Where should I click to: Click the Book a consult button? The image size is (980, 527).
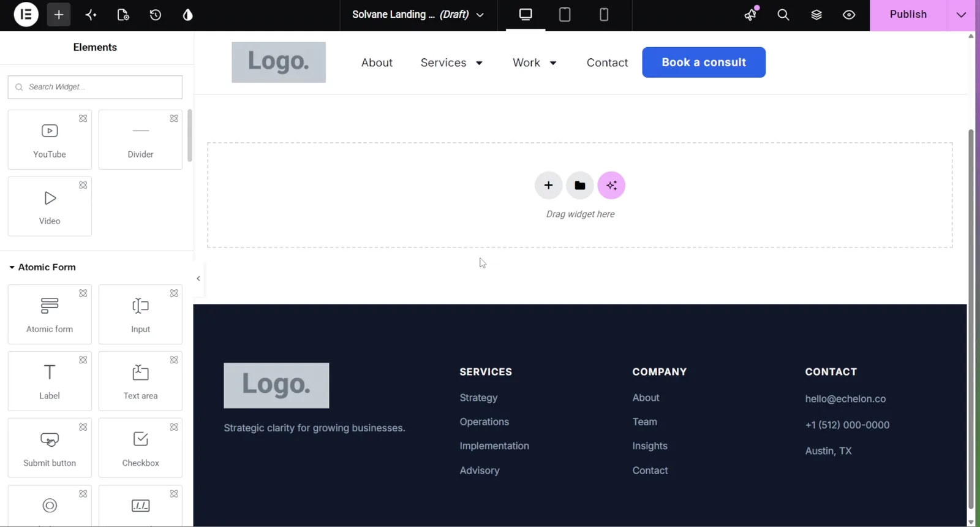click(704, 63)
